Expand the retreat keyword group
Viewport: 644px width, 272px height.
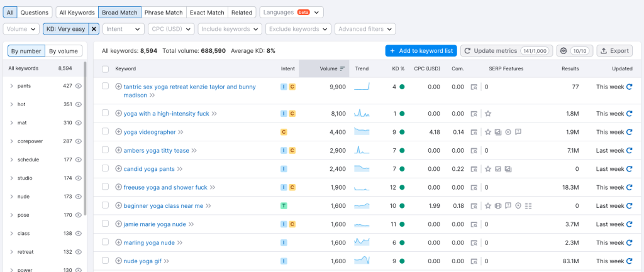click(x=11, y=252)
